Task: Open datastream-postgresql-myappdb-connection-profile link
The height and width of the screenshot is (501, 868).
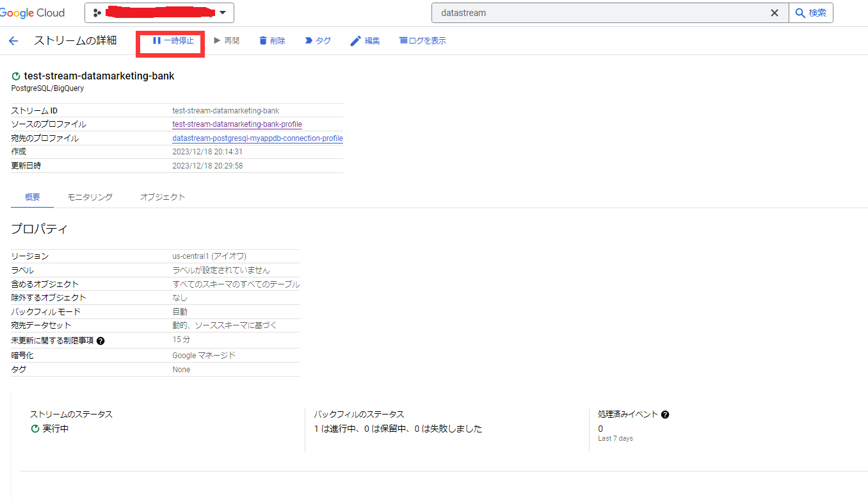Action: click(x=257, y=138)
